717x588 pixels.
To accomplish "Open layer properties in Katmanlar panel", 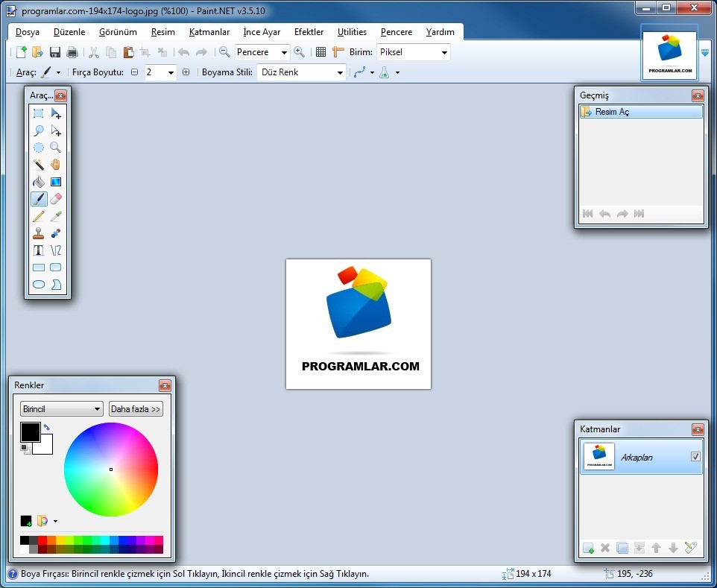I will point(690,547).
